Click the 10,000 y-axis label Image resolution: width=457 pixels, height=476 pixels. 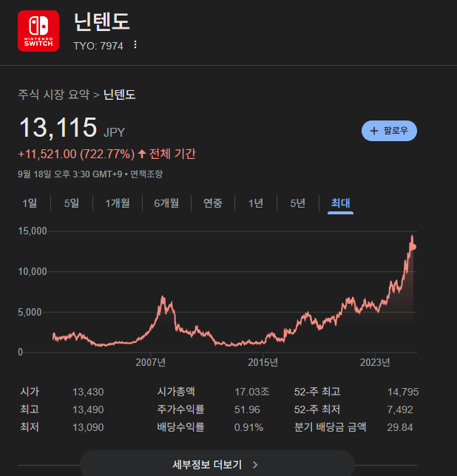(33, 271)
